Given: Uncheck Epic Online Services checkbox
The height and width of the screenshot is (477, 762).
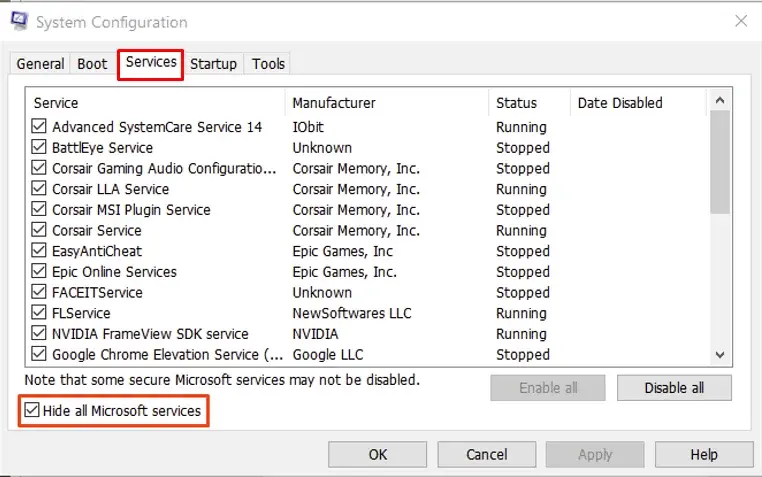Looking at the screenshot, I should (x=39, y=271).
